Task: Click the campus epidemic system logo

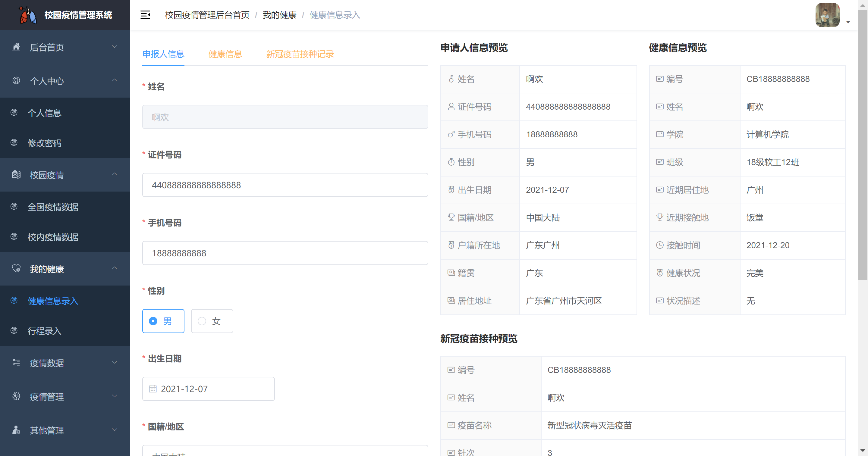Action: (x=28, y=15)
